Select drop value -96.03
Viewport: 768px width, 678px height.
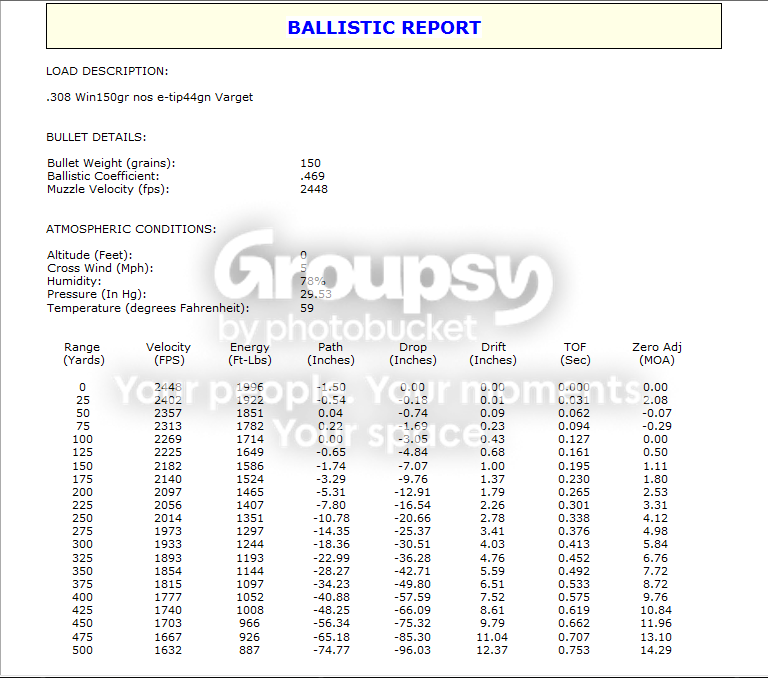point(412,650)
